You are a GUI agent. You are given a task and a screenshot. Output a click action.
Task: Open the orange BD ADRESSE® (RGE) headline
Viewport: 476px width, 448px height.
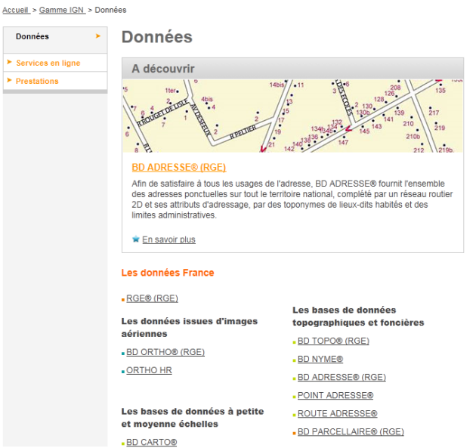point(179,167)
